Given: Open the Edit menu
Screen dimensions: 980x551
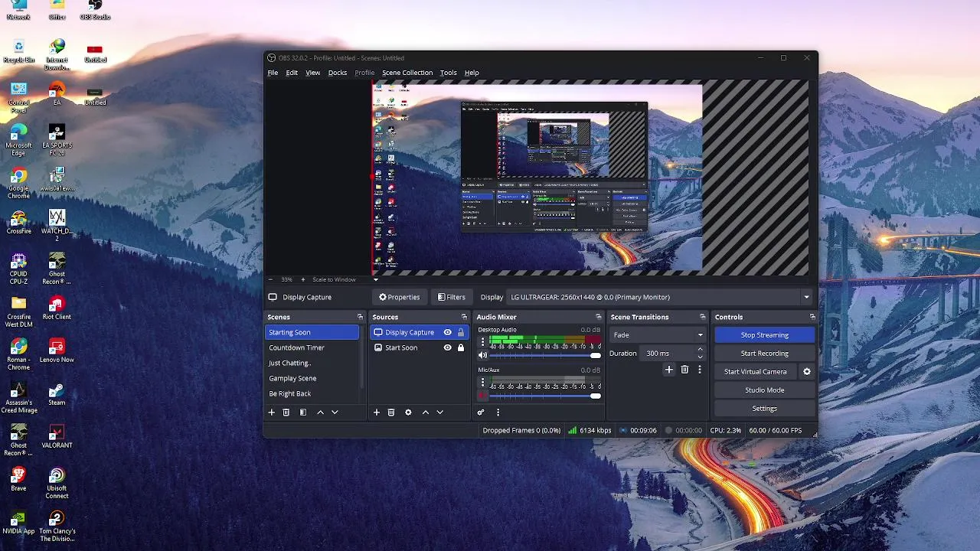Looking at the screenshot, I should (x=292, y=73).
